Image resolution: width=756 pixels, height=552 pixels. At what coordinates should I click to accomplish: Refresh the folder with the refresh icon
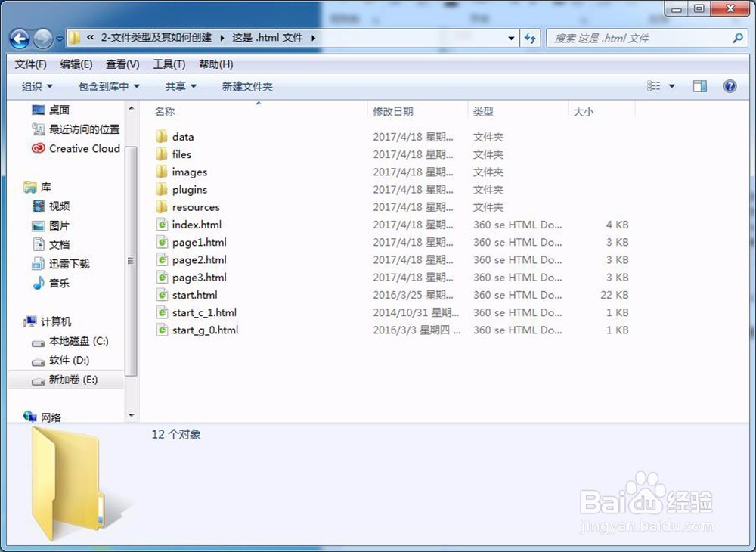click(x=531, y=38)
